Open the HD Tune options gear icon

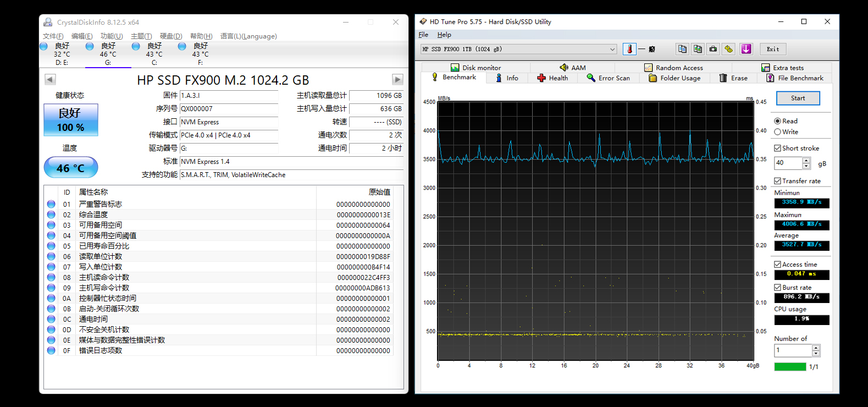coord(728,49)
